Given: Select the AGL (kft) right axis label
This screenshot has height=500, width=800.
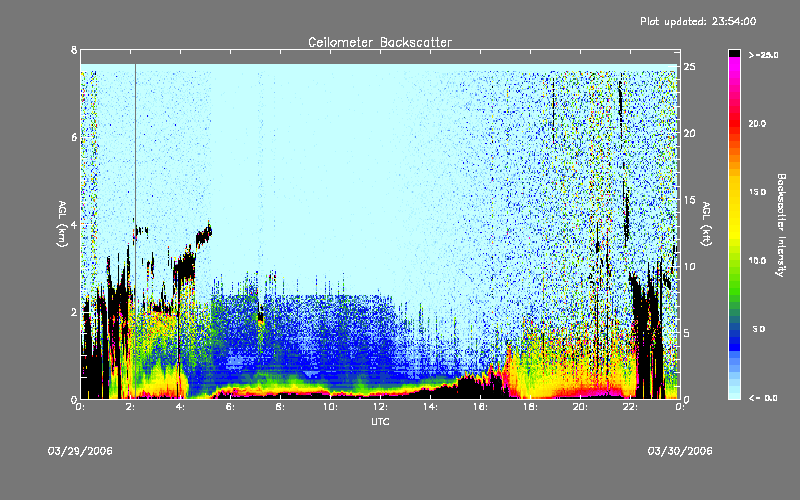Looking at the screenshot, I should pyautogui.click(x=706, y=224).
